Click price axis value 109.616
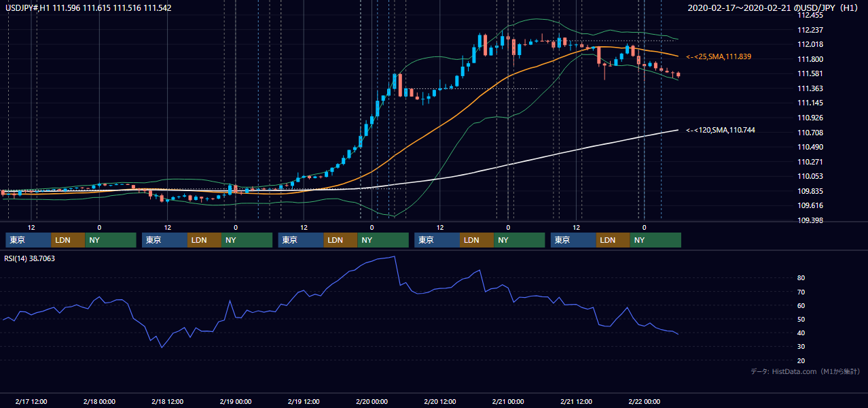The width and height of the screenshot is (868, 408). coord(809,205)
